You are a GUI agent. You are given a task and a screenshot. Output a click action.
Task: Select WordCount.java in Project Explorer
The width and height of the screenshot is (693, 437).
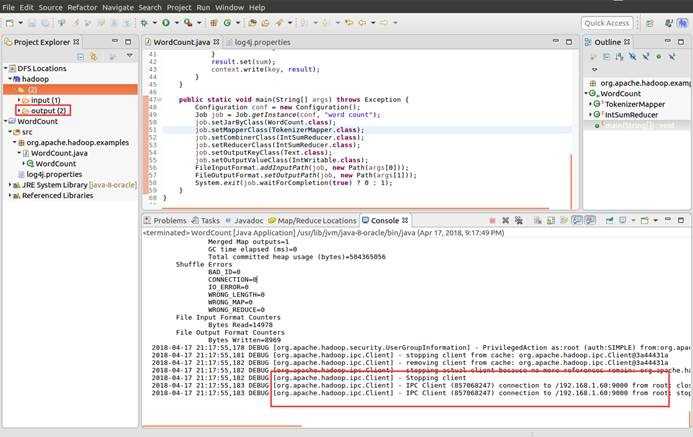point(59,153)
